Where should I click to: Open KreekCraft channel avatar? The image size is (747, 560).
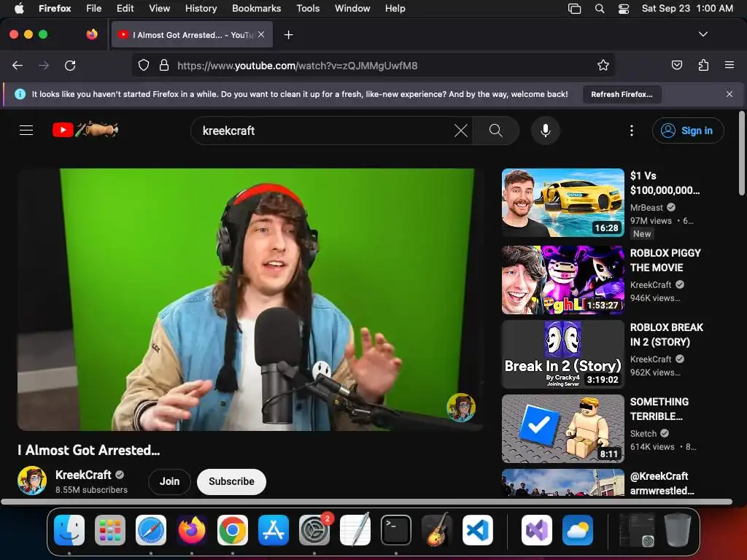pyautogui.click(x=32, y=481)
